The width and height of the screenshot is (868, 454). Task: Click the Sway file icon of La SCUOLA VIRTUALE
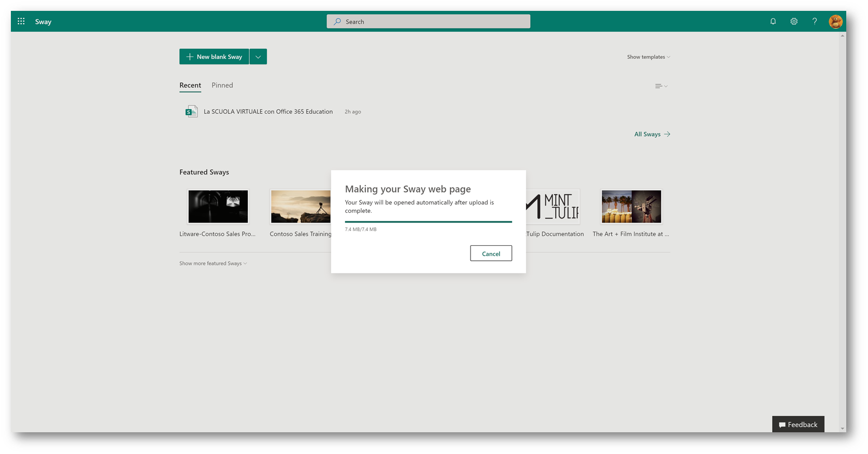pyautogui.click(x=191, y=111)
